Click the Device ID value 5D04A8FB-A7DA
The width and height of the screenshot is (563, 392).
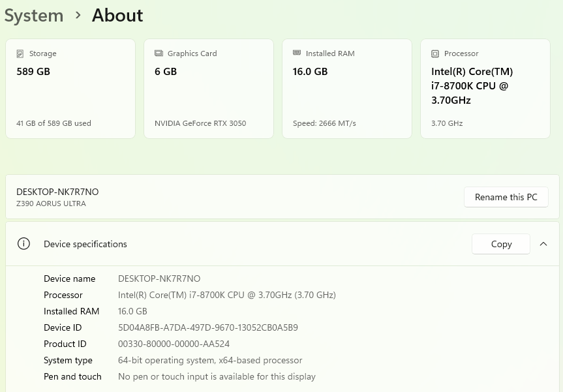pyautogui.click(x=208, y=327)
